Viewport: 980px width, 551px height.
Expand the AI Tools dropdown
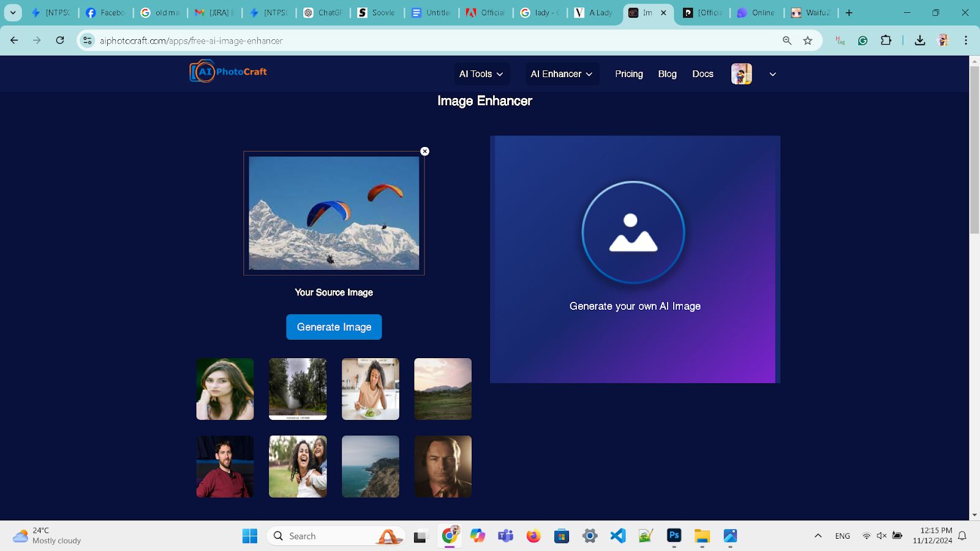(x=481, y=74)
